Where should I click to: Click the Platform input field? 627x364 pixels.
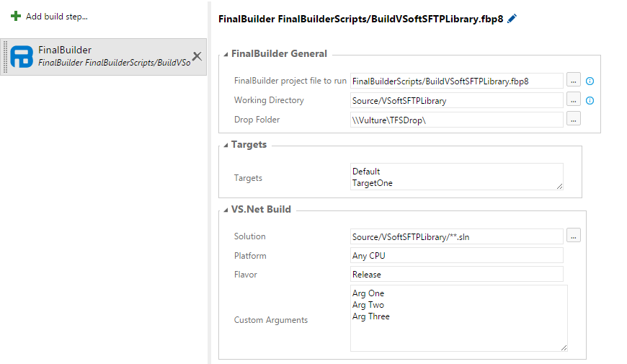(x=457, y=255)
